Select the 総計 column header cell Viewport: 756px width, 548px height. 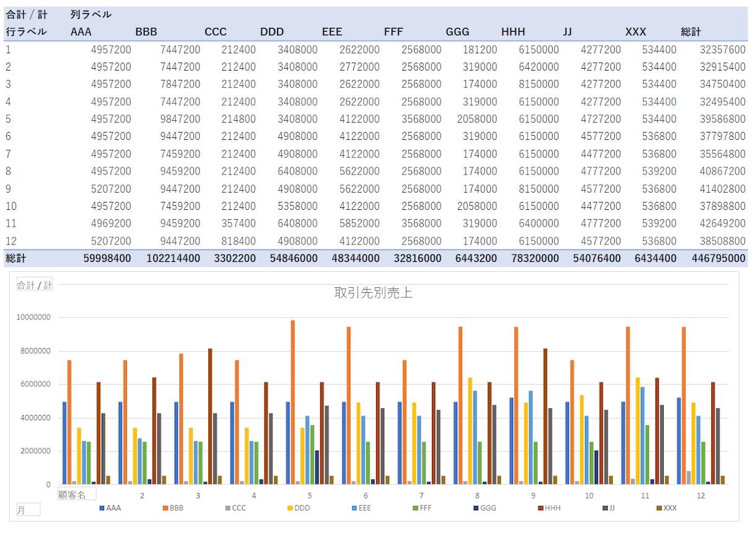click(691, 32)
